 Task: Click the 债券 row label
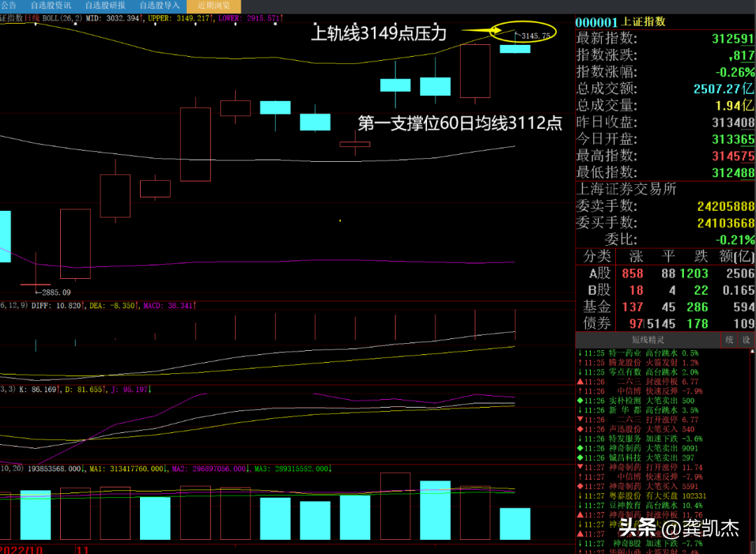tap(597, 324)
